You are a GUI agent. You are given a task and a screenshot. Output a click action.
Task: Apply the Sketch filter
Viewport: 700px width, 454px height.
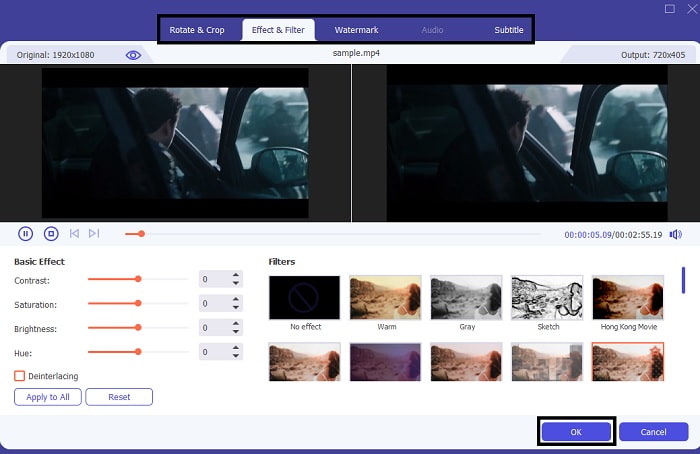point(547,297)
